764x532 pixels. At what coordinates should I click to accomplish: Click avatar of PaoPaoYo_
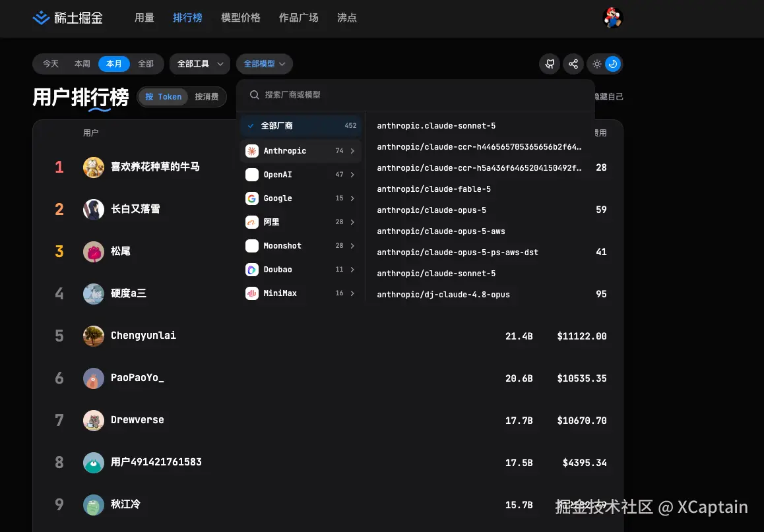pyautogui.click(x=94, y=378)
